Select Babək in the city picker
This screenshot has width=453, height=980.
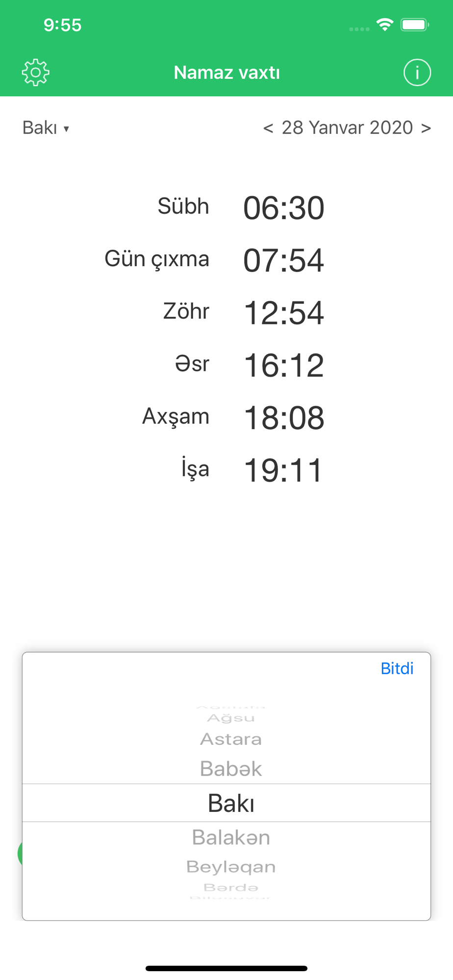click(x=231, y=768)
